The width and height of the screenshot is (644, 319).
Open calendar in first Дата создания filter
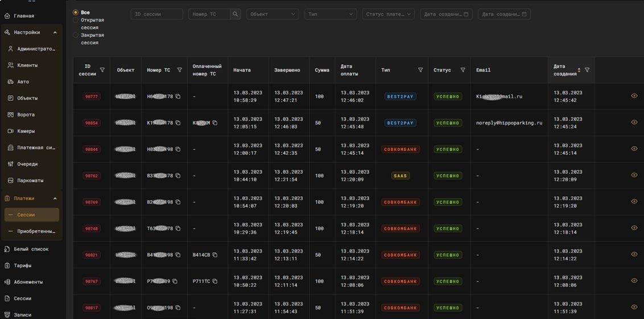(467, 14)
